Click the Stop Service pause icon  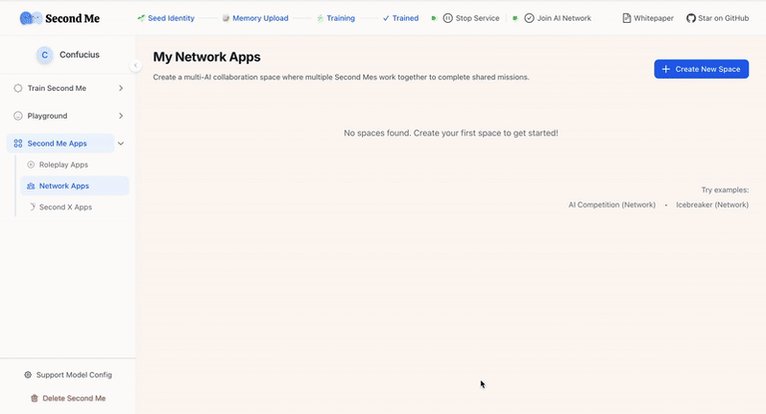point(447,18)
